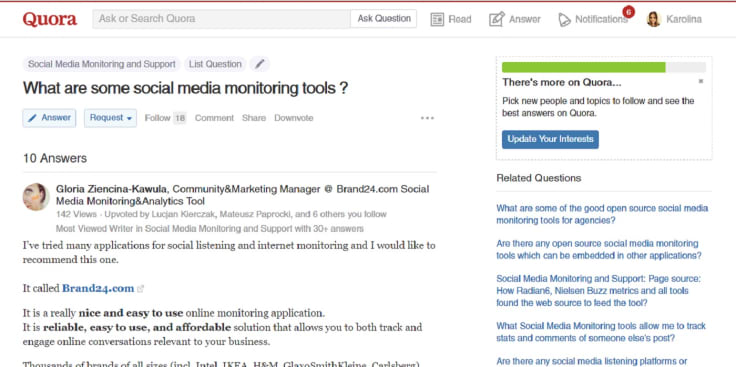Image resolution: width=736 pixels, height=367 pixels.
Task: Click the Ask Question button
Action: tap(383, 19)
